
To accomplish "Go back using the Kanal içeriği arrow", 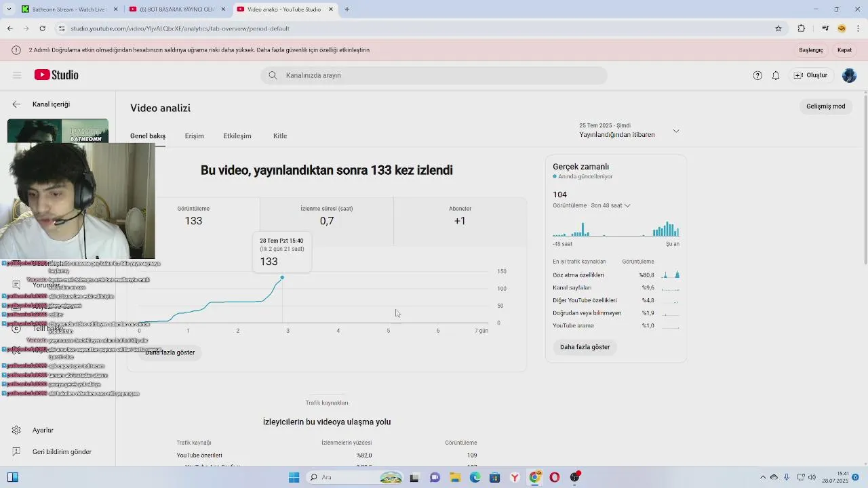I will (x=16, y=104).
